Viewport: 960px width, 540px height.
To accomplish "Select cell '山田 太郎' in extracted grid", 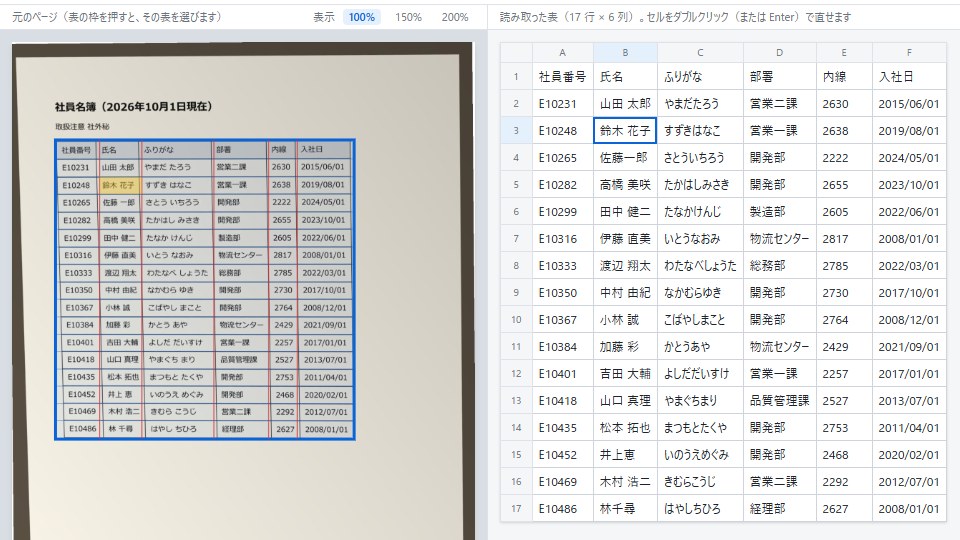I will point(625,103).
